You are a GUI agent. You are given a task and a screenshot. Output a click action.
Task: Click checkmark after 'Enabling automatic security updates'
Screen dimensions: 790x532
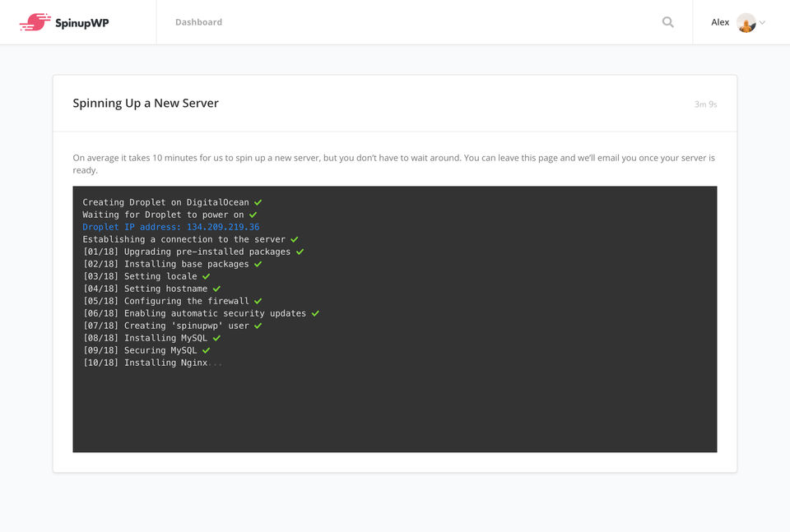pos(315,313)
